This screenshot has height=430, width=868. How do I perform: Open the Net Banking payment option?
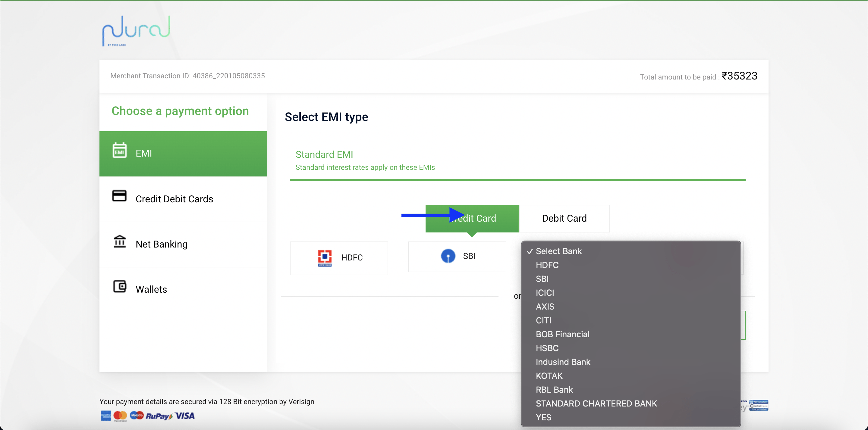[162, 244]
